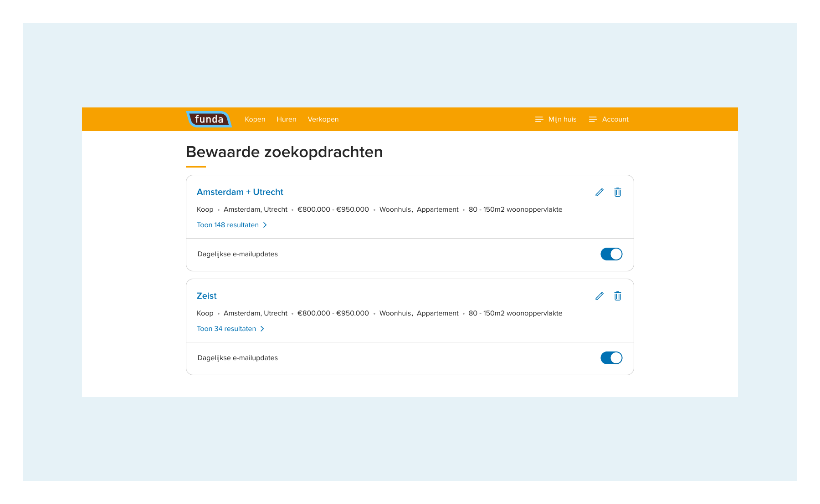Show the 34 results link
This screenshot has width=820, height=504.
pos(226,329)
